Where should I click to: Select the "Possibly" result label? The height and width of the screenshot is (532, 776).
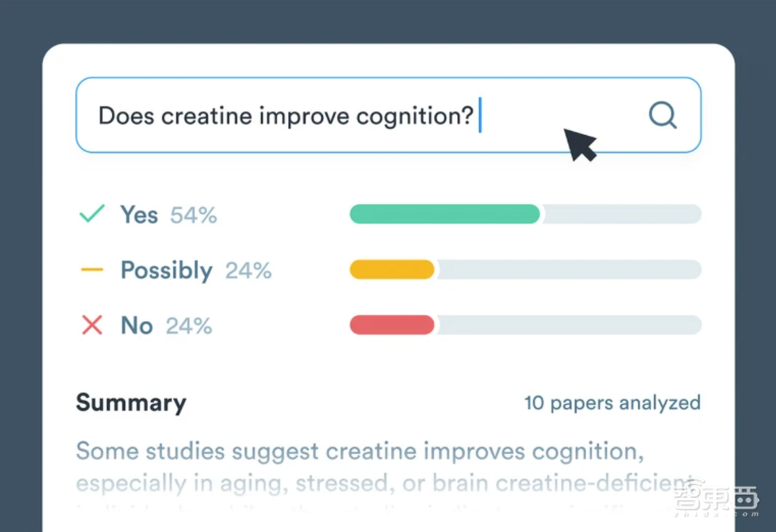click(x=166, y=270)
